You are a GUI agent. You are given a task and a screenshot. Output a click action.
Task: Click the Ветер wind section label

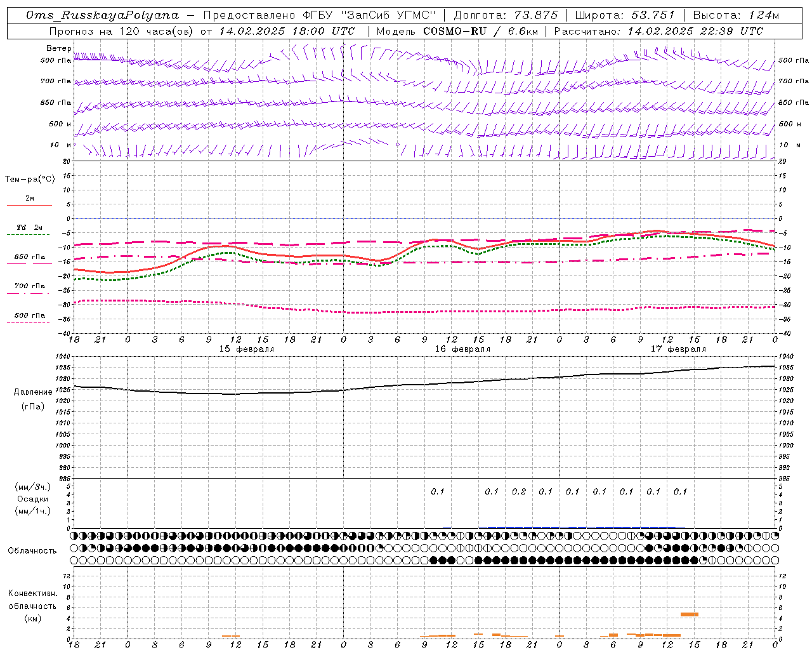[x=58, y=48]
